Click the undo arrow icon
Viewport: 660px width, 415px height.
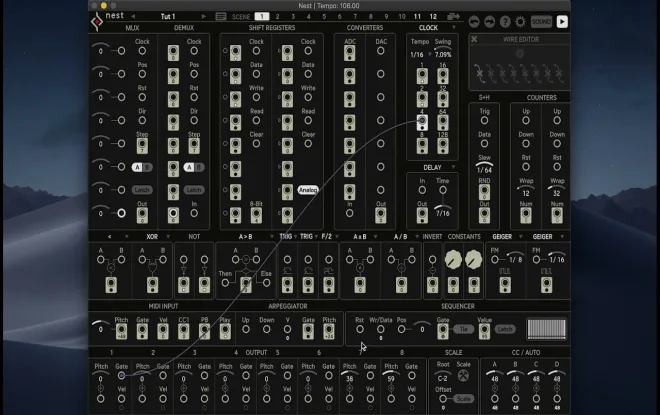tap(474, 22)
